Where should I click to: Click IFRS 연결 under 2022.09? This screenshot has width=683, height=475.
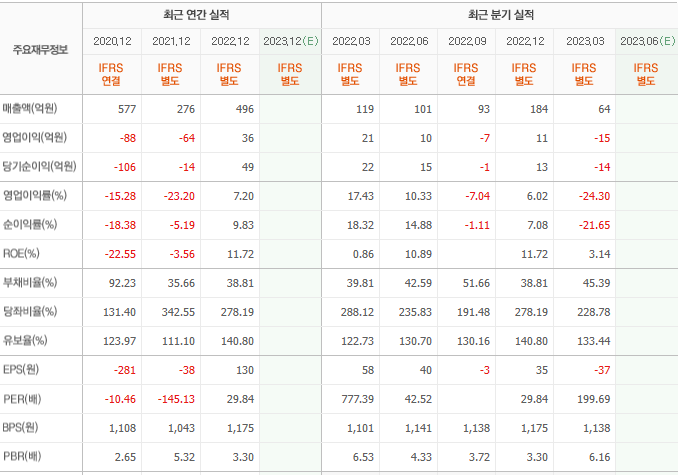(x=466, y=75)
